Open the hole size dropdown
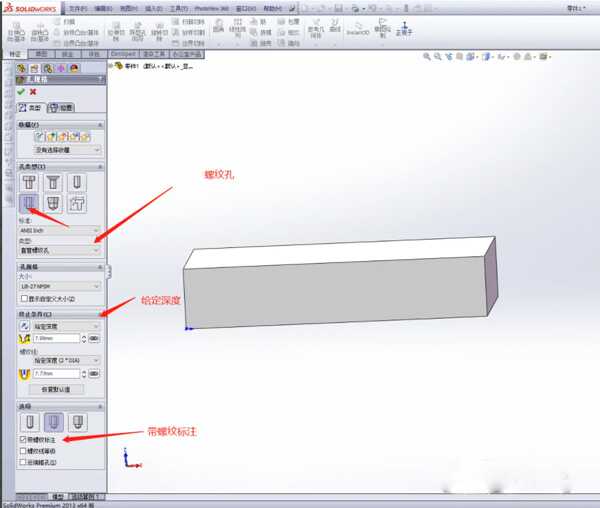600x508 pixels. pyautogui.click(x=59, y=286)
